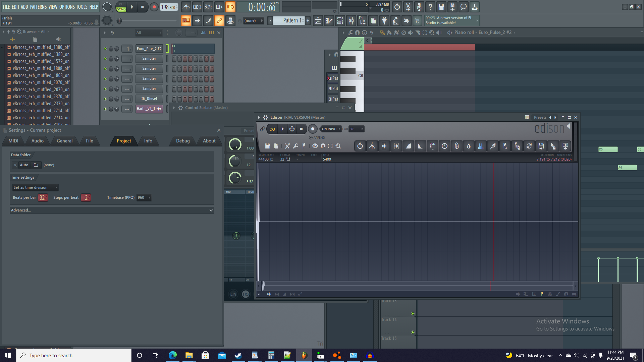Select v8cross_exh_muffled_1579_on in browser
The width and height of the screenshot is (644, 362).
41,61
